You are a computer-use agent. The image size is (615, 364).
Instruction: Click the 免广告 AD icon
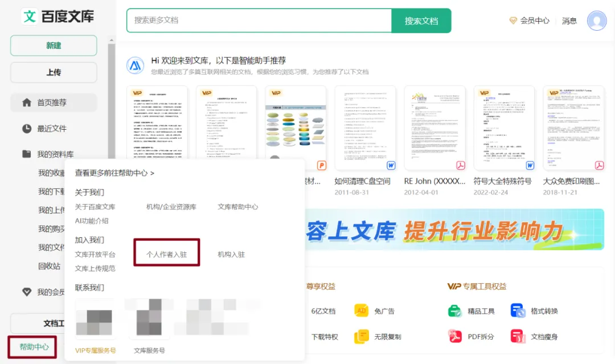click(361, 311)
